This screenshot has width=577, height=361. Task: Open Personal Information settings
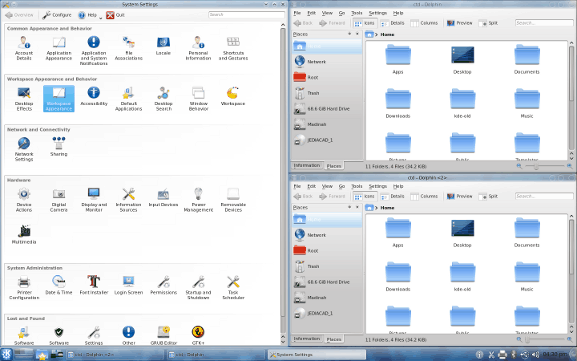pos(198,48)
